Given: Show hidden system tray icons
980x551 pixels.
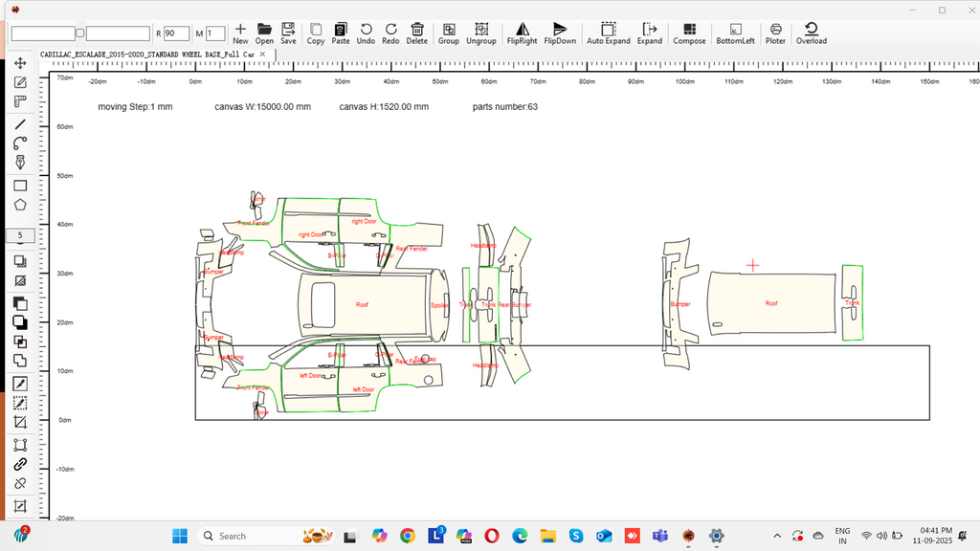Looking at the screenshot, I should coord(776,536).
